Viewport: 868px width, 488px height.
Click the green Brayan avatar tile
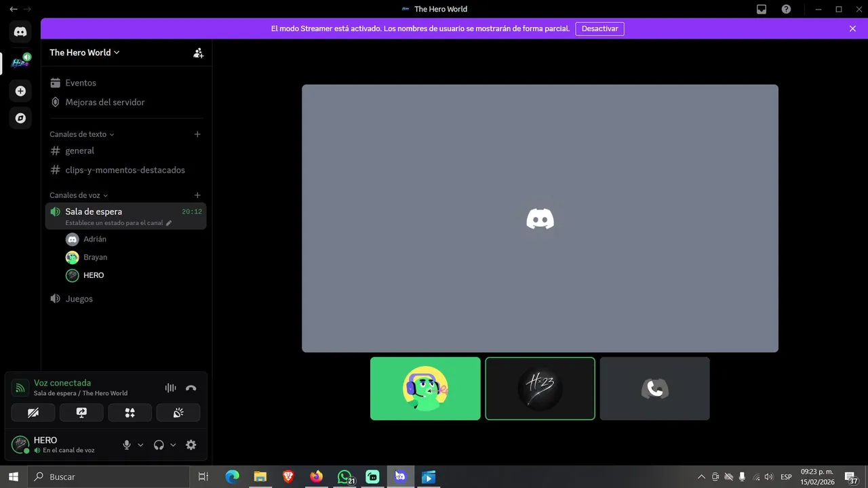click(425, 388)
